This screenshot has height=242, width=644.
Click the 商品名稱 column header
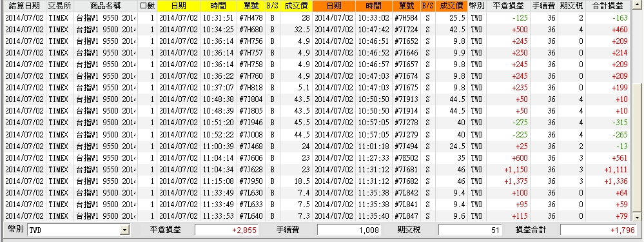pyautogui.click(x=105, y=6)
